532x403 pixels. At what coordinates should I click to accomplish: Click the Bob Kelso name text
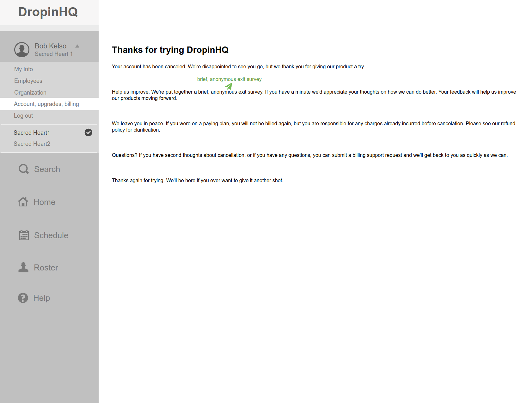(51, 46)
